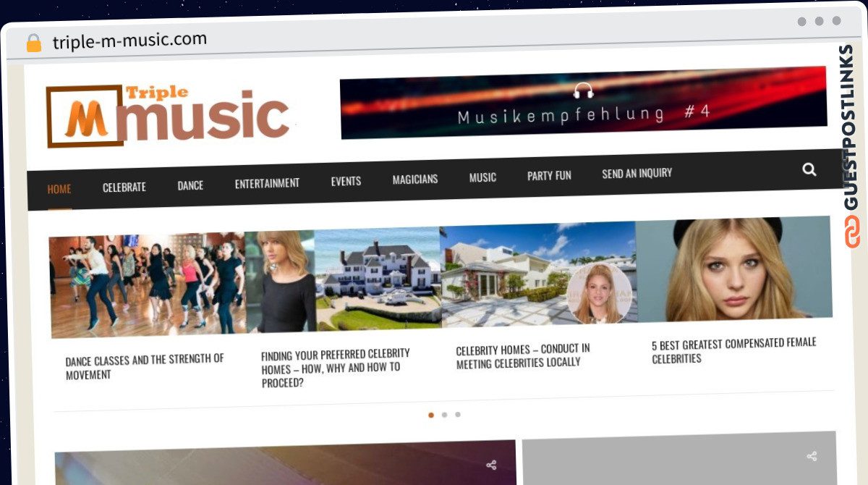The image size is (868, 485).
Task: Open the white mansion celebrity home thumbnail
Action: 343,279
